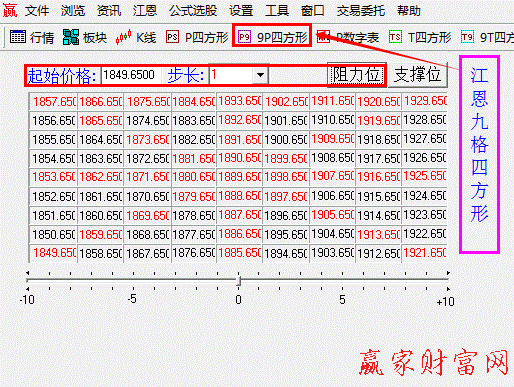
Task: Click cell 1905.65 in the grid
Action: (332, 216)
